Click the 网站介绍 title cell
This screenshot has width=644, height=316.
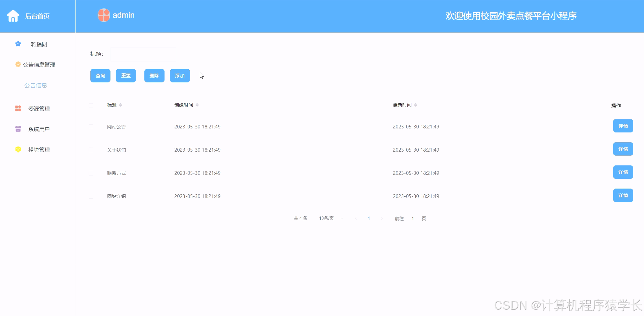(117, 196)
